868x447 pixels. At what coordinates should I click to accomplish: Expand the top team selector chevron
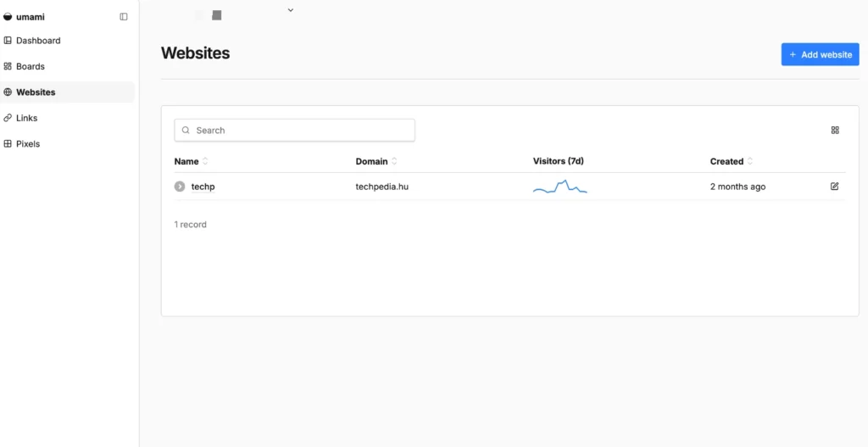[291, 10]
